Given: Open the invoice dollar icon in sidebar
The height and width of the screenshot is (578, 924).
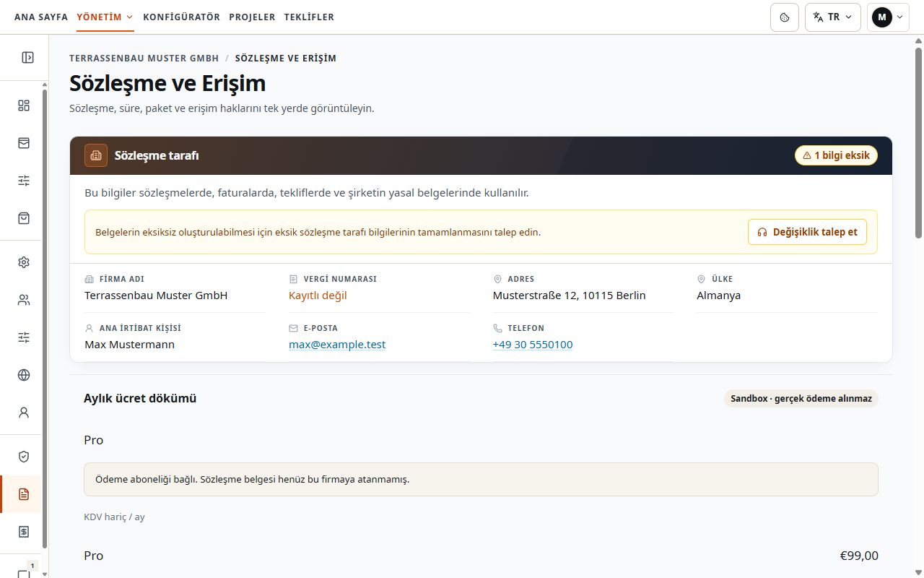Looking at the screenshot, I should pos(24,532).
